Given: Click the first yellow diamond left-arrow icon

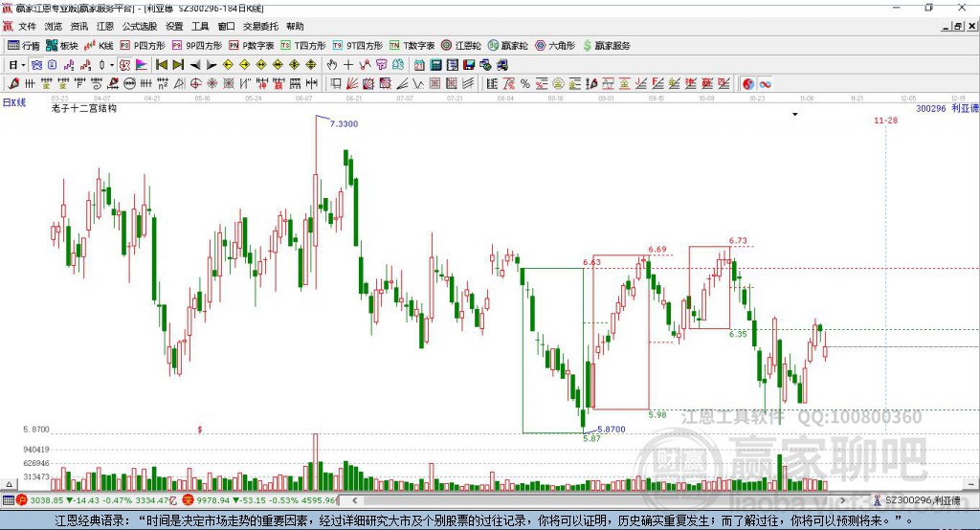Looking at the screenshot, I should pyautogui.click(x=228, y=65).
